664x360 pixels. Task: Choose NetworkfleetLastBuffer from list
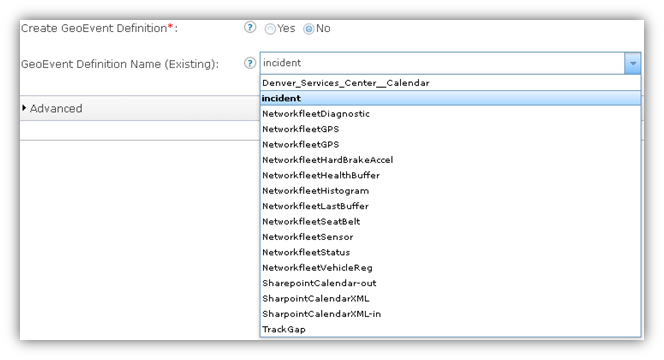pos(450,206)
